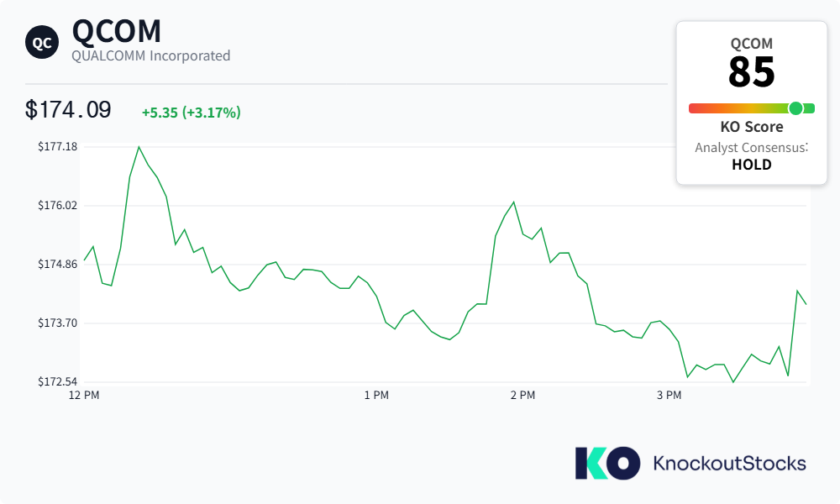
Task: Click the QUALCOMM Incorporated company name
Action: pos(151,55)
